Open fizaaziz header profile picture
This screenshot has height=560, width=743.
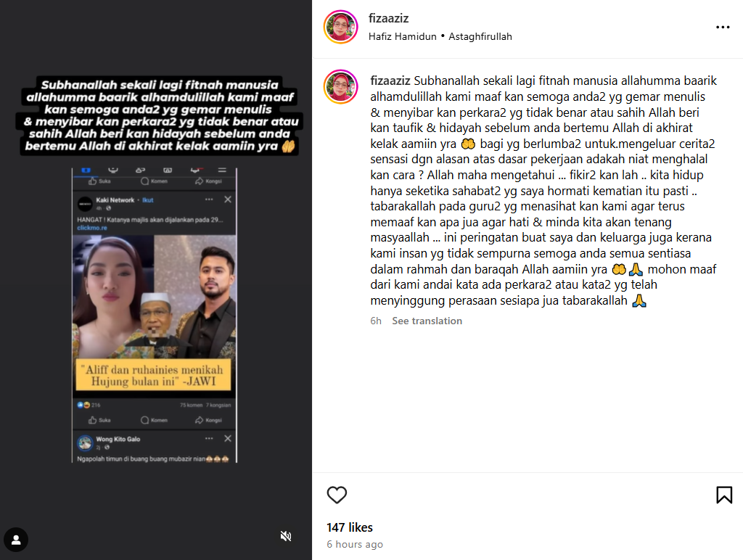[x=341, y=27]
